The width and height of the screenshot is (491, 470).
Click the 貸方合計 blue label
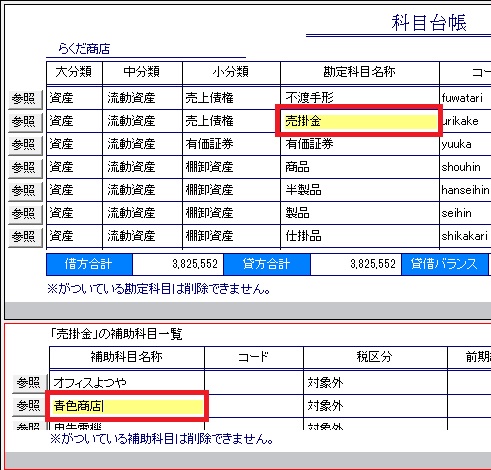(x=267, y=264)
